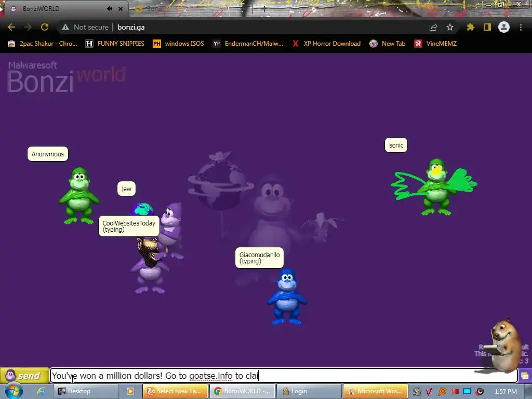
Task: Open the windows ISOS bookmark
Action: (179, 44)
